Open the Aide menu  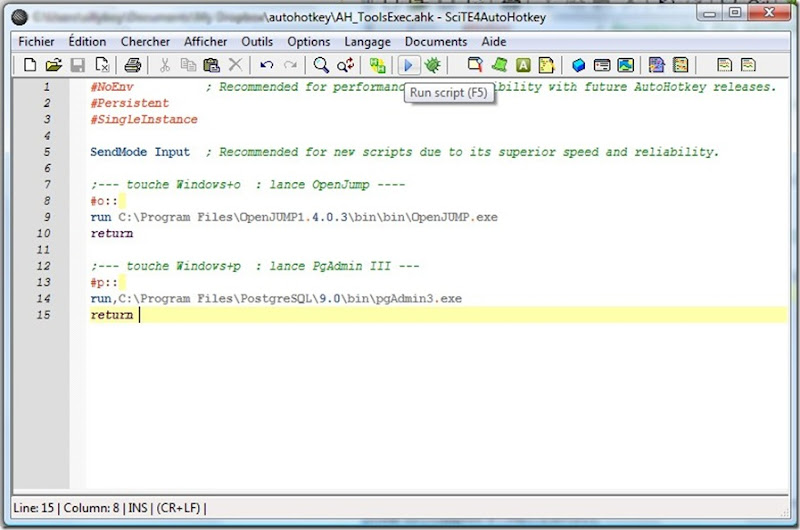(x=494, y=41)
